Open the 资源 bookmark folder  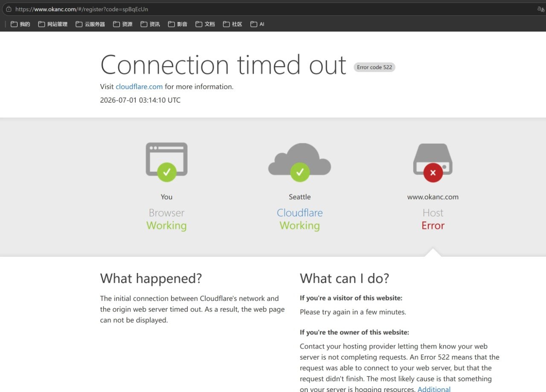[123, 24]
